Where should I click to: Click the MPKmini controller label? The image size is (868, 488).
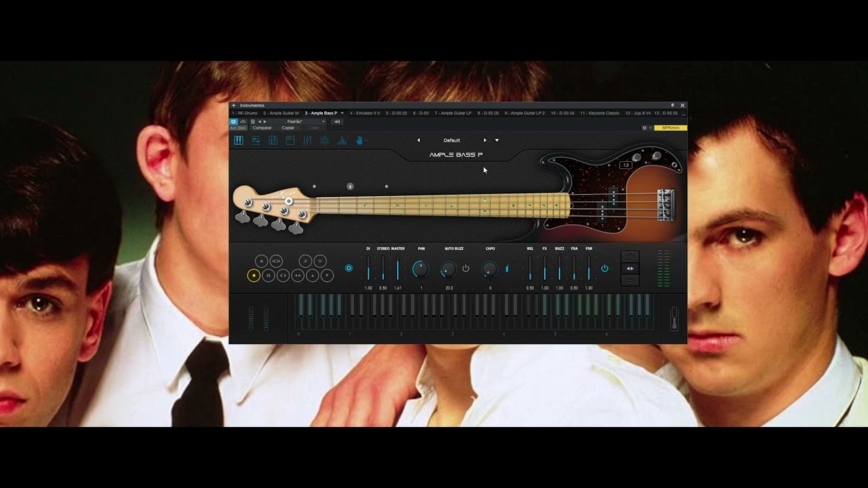tap(671, 128)
